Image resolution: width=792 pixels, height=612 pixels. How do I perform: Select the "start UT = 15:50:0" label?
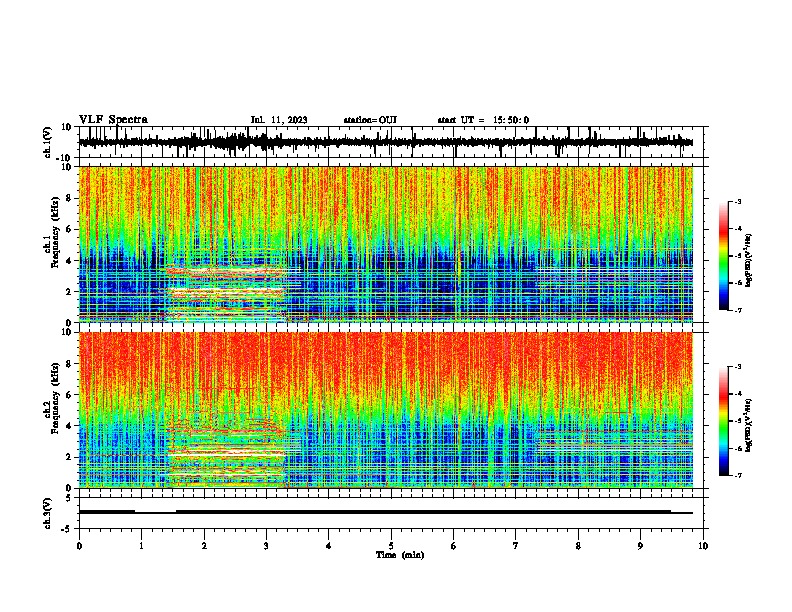coord(483,120)
